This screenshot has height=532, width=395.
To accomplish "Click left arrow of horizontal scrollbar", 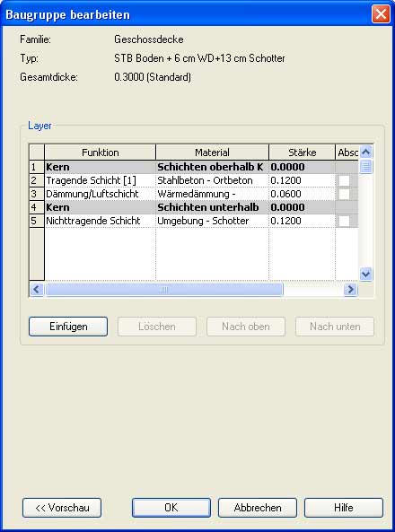I will pyautogui.click(x=36, y=290).
